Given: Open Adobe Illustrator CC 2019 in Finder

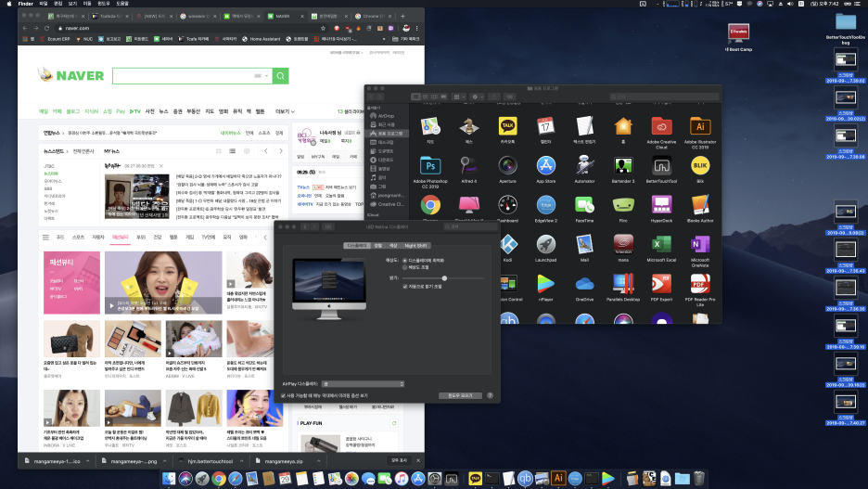Looking at the screenshot, I should tap(700, 126).
